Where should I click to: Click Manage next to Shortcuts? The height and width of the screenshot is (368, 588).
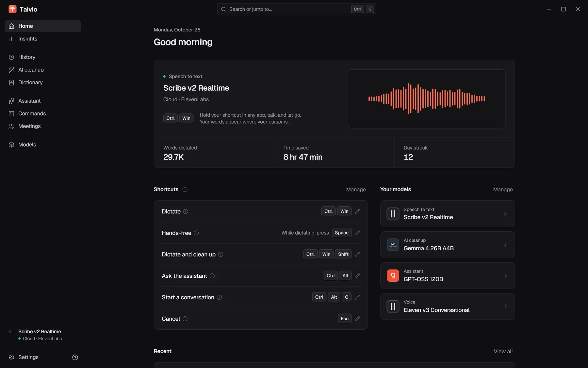[x=356, y=189]
